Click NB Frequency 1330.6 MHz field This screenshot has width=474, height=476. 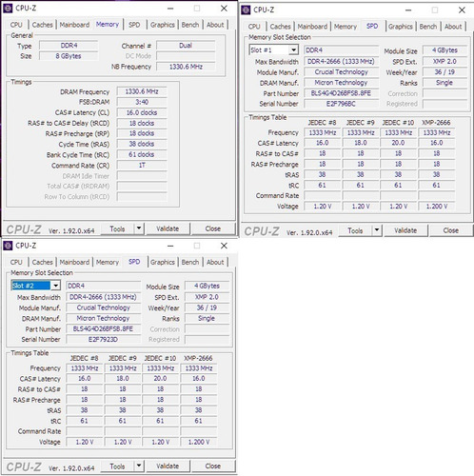[x=186, y=67]
